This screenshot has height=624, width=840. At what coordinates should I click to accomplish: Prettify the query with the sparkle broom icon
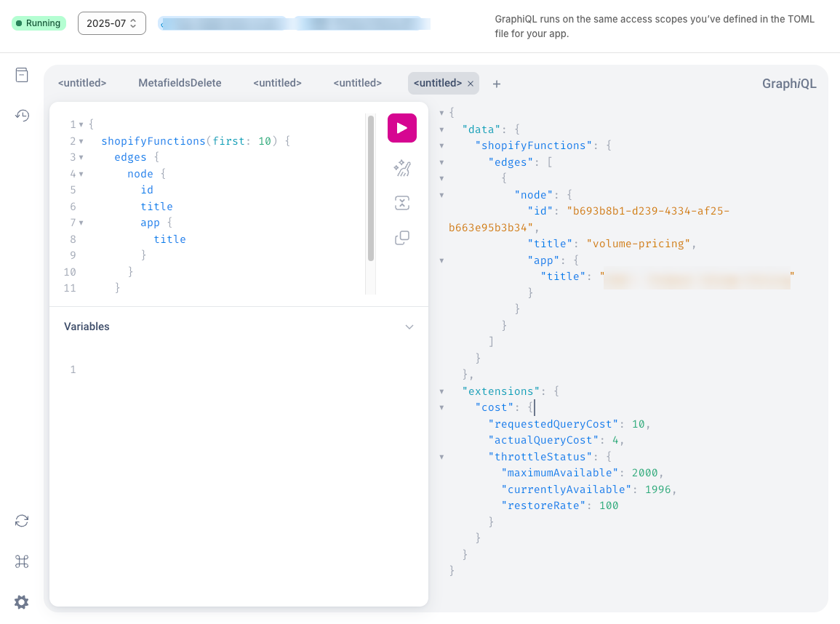click(x=401, y=168)
